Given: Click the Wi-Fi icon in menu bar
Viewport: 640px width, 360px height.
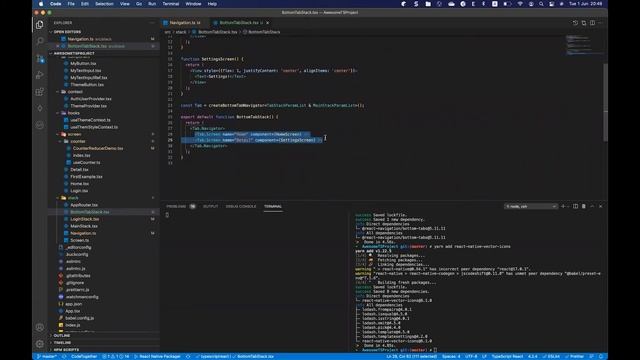Looking at the screenshot, I should [520, 4].
